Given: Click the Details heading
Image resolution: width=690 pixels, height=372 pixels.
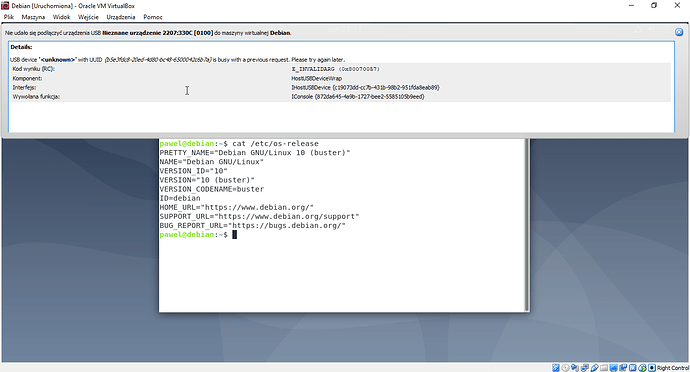Looking at the screenshot, I should pos(21,47).
